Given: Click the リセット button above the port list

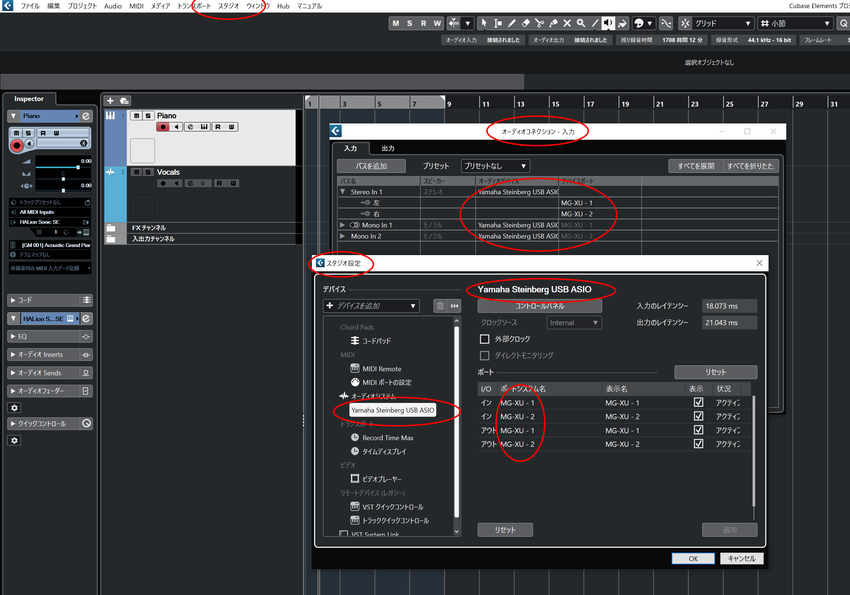Looking at the screenshot, I should 716,372.
